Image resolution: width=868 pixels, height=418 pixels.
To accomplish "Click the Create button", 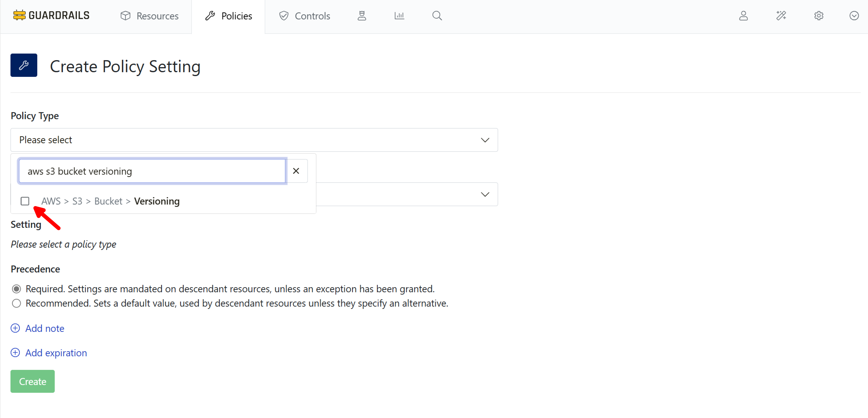I will pos(32,381).
